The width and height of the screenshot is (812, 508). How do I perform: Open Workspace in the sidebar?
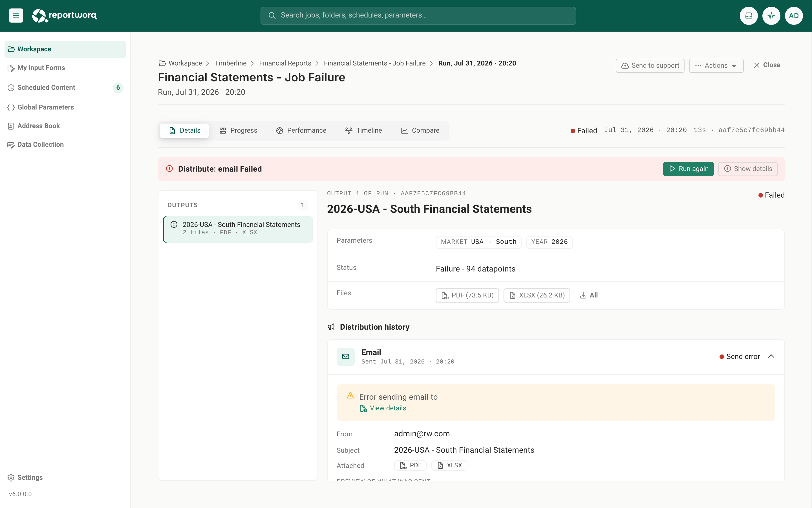[x=65, y=49]
